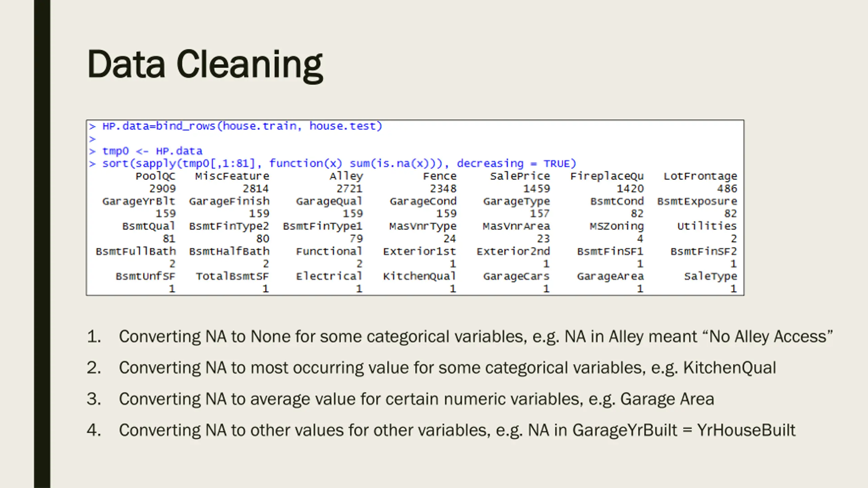Viewport: 868px width, 488px height.
Task: Click the Exterior2nd label
Action: [x=513, y=251]
